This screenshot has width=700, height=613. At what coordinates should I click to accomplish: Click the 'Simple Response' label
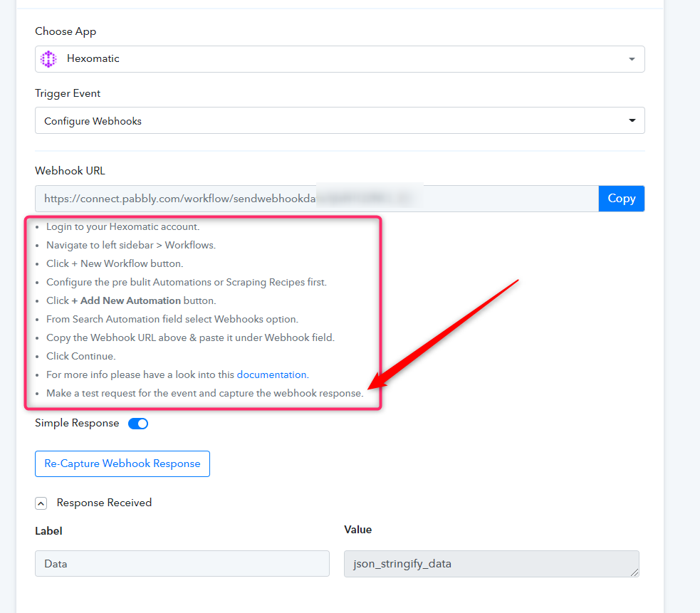[77, 423]
